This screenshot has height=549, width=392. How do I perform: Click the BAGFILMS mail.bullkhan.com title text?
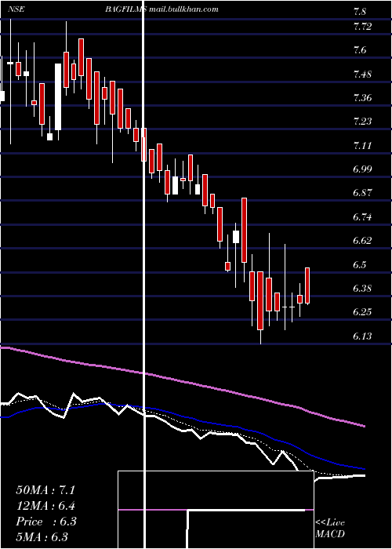(x=162, y=9)
